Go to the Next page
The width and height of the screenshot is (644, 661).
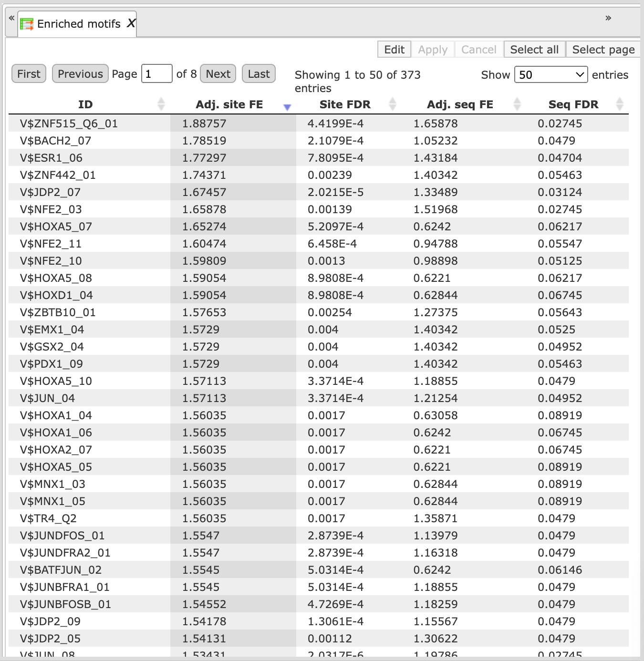coord(218,74)
